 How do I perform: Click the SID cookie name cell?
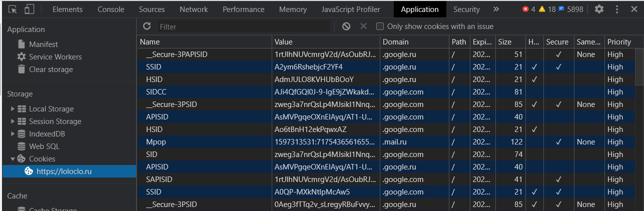pos(204,154)
